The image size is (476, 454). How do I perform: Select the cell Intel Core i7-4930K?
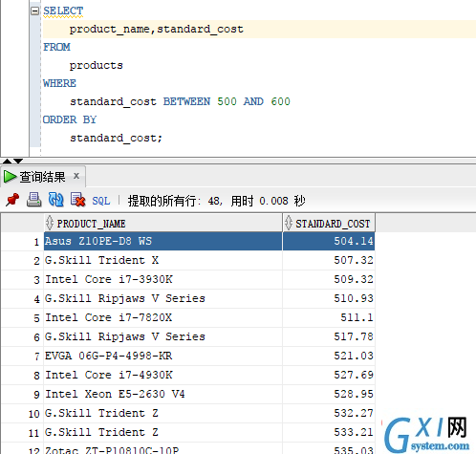click(162, 375)
